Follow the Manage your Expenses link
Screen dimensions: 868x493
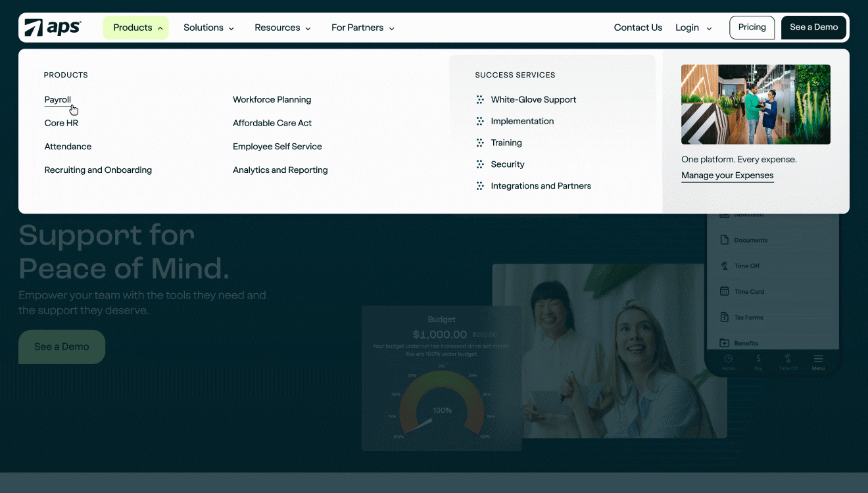point(727,176)
